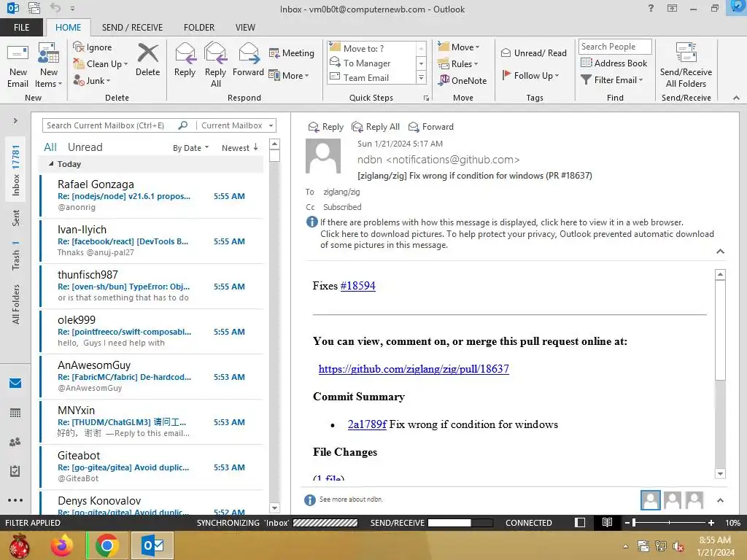
Task: Switch to the FOLDER tab
Action: 199,27
